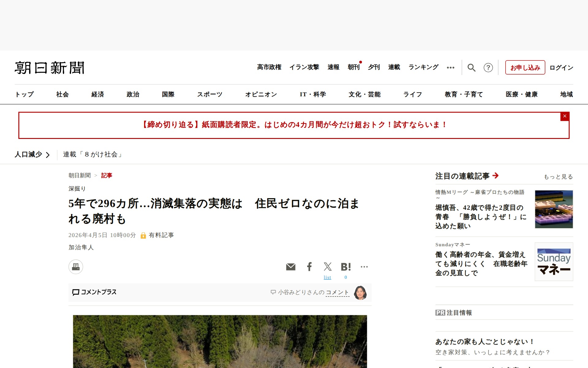Open the search magnifier icon
Viewport: 588px width, 368px height.
471,67
